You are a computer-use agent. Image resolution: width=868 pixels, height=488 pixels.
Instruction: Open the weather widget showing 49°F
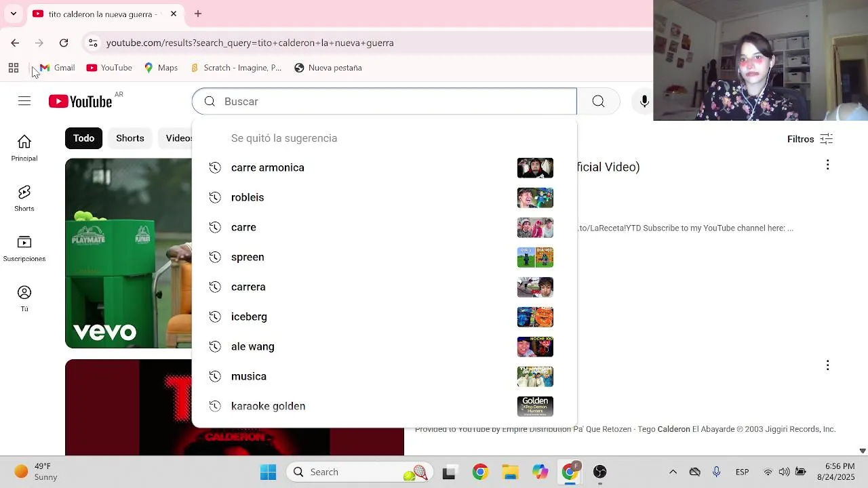point(37,472)
